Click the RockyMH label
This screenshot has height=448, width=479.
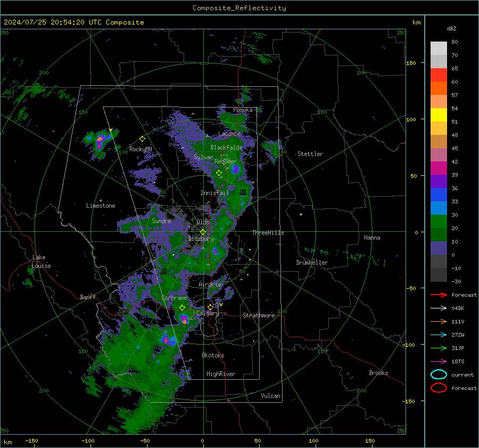tap(141, 149)
